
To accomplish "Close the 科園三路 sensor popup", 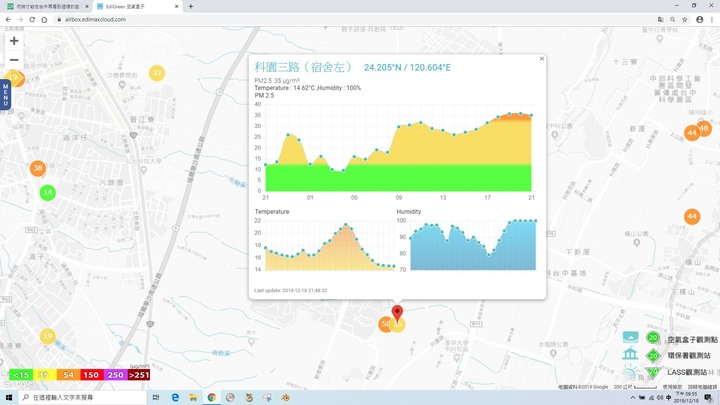I will pos(542,59).
